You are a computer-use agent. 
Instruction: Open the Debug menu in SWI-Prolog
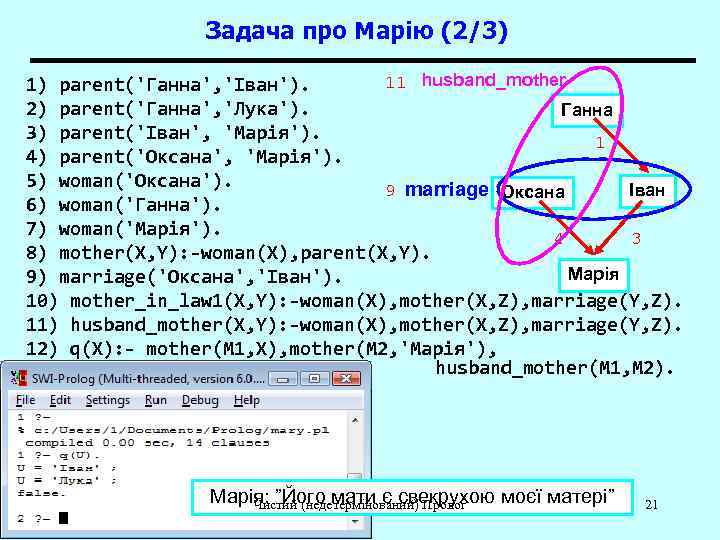coord(200,400)
